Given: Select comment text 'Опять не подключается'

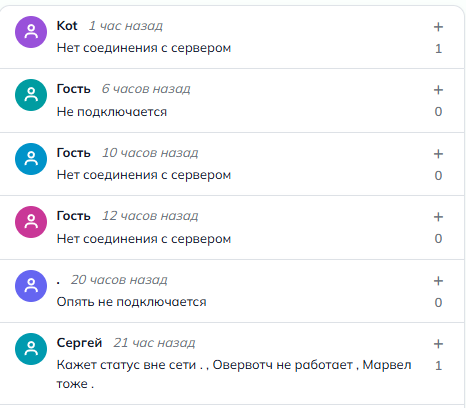Looking at the screenshot, I should tap(132, 302).
